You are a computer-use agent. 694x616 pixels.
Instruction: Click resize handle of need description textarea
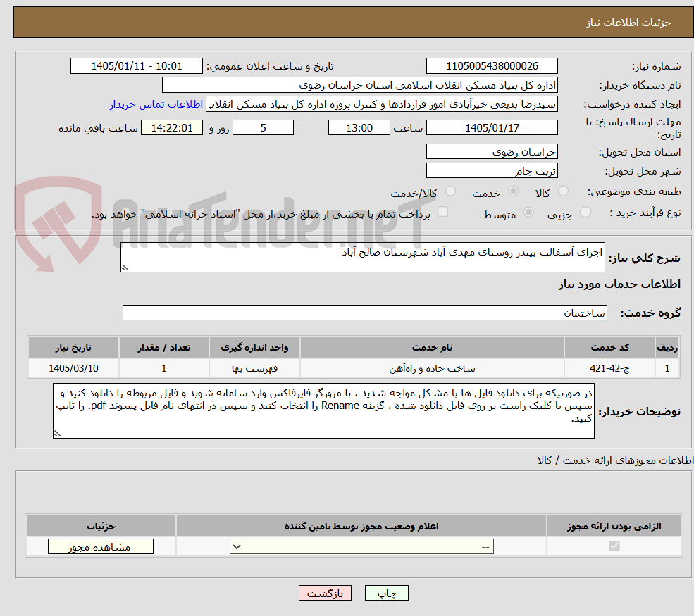[125, 268]
